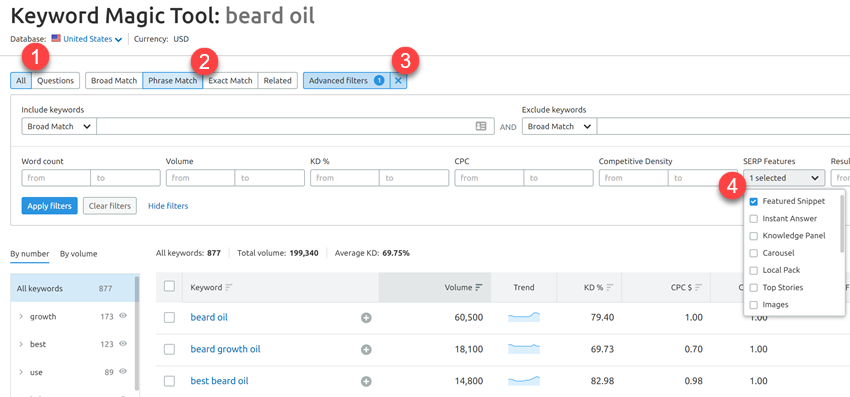This screenshot has width=850, height=397.
Task: Select All keywords group in sidebar
Action: pyautogui.click(x=72, y=289)
